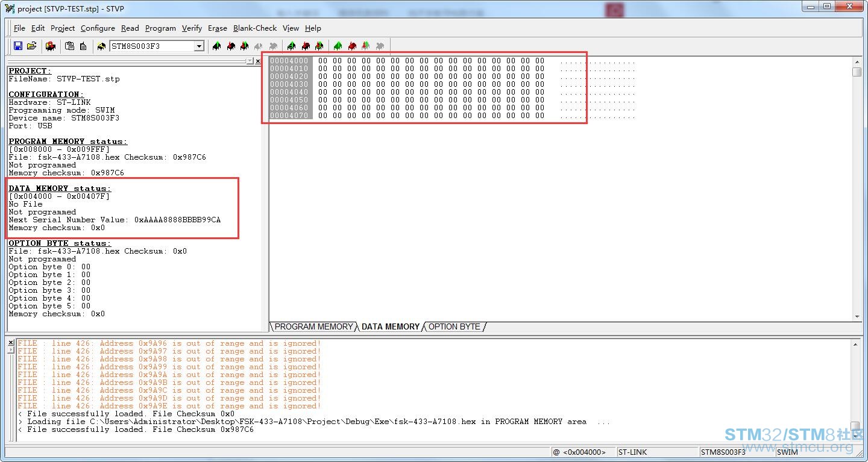Click the solid red chip toolbar icon

[x=352, y=46]
